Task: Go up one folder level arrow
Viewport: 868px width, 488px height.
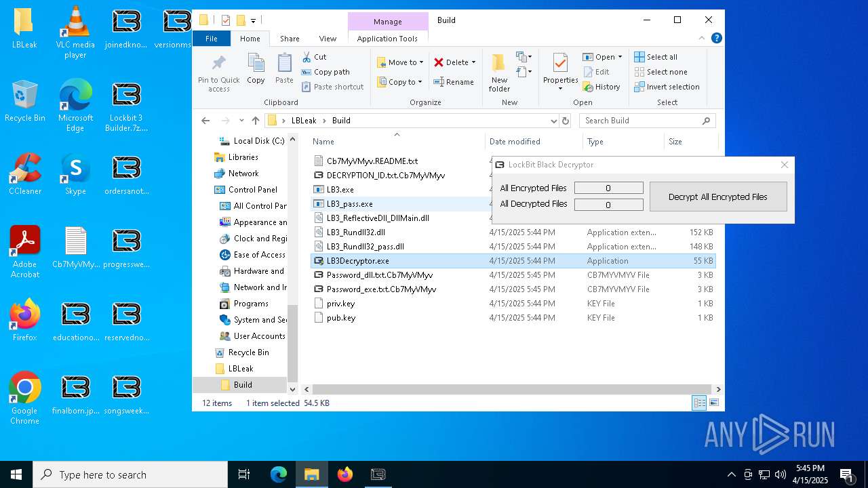Action: (x=255, y=121)
